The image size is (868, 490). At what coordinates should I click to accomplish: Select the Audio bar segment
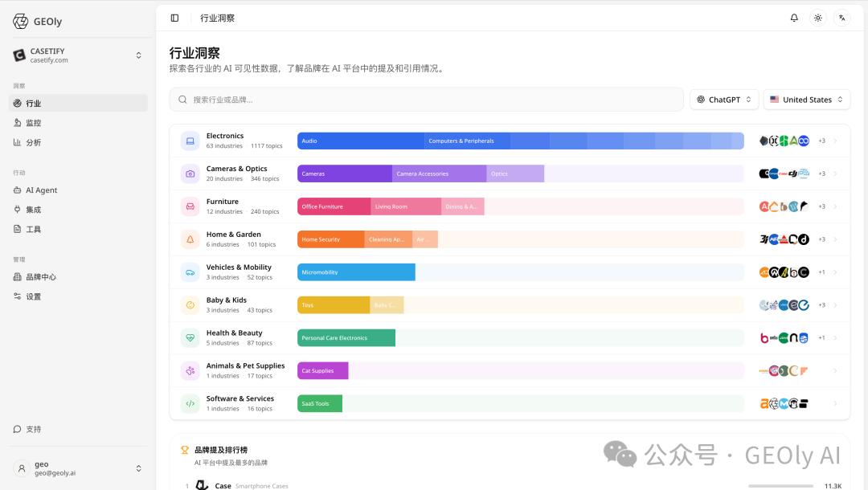[361, 141]
